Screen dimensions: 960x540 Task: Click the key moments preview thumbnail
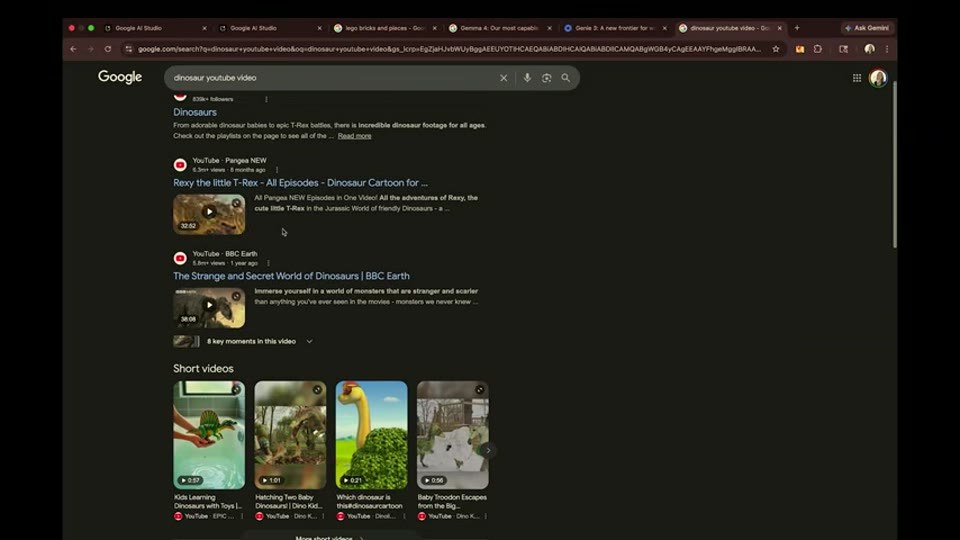[x=186, y=342]
